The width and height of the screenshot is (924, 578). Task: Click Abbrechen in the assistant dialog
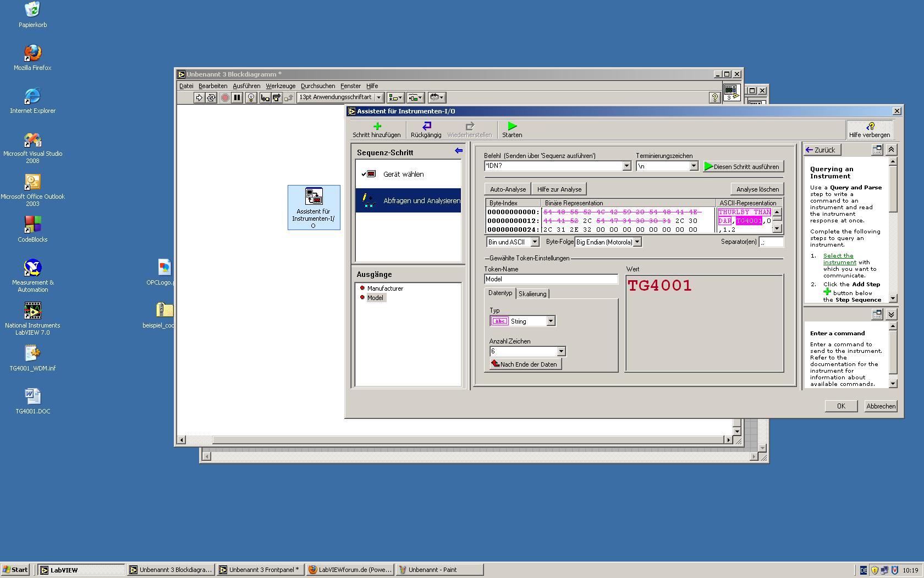pyautogui.click(x=881, y=406)
